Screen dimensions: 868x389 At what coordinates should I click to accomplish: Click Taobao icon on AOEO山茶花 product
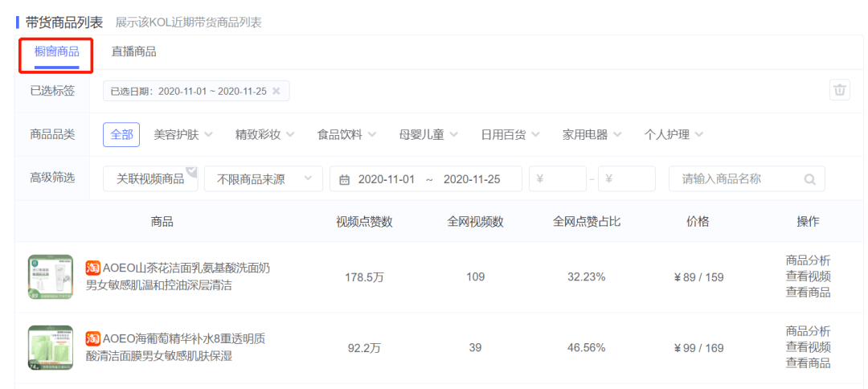pyautogui.click(x=92, y=268)
